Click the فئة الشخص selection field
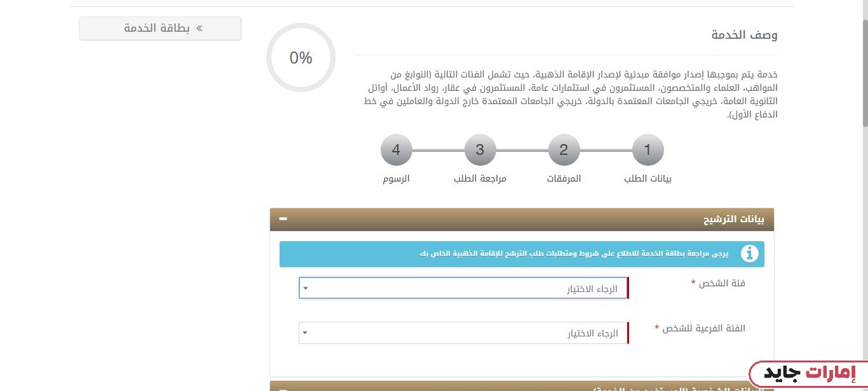Viewport: 868px width, 391px height. click(463, 288)
